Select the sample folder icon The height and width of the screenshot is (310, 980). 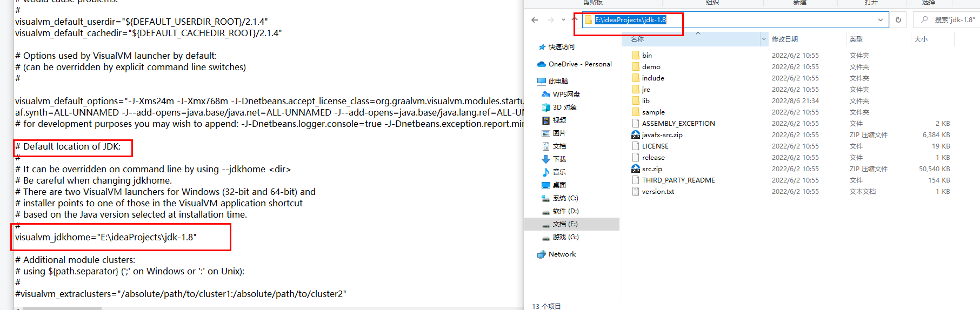[636, 112]
